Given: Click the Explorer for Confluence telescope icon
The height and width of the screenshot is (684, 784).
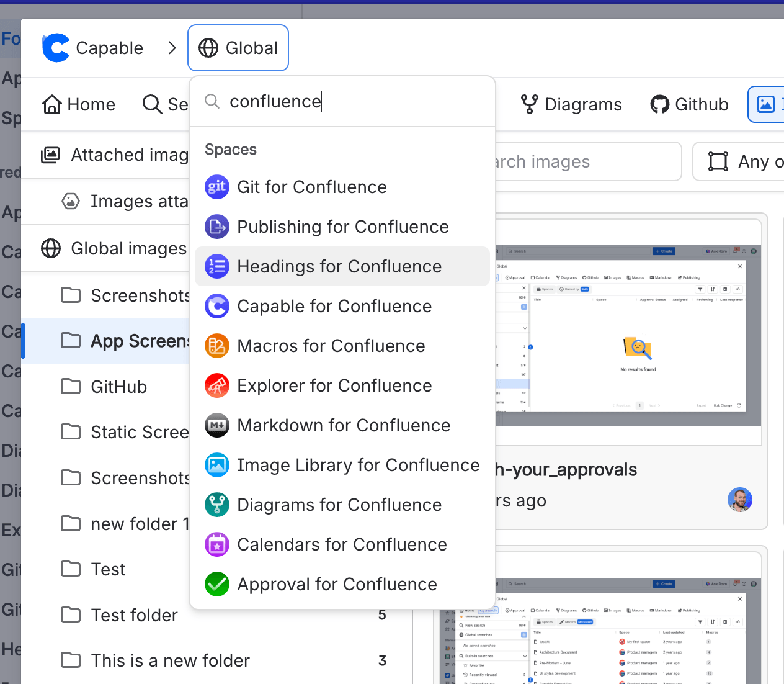Looking at the screenshot, I should click(x=216, y=385).
